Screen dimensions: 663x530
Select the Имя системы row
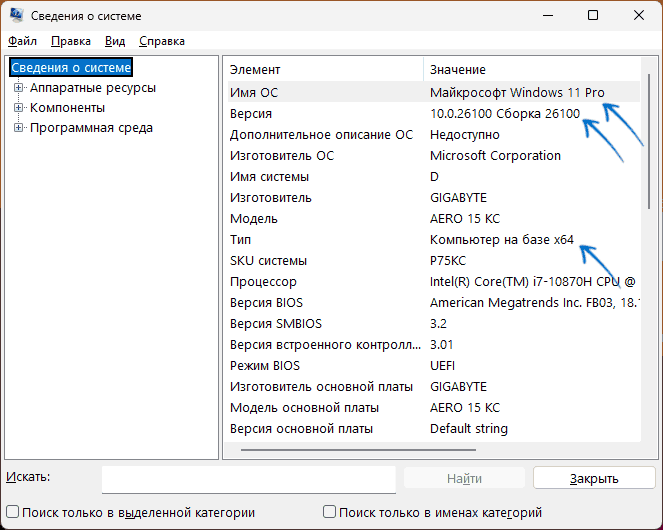[433, 176]
